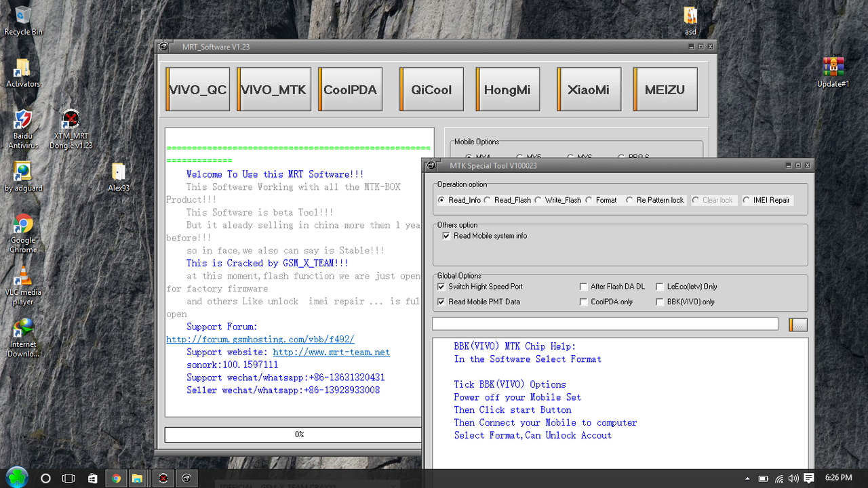
Task: Open File Explorer from the taskbar
Action: 137,478
